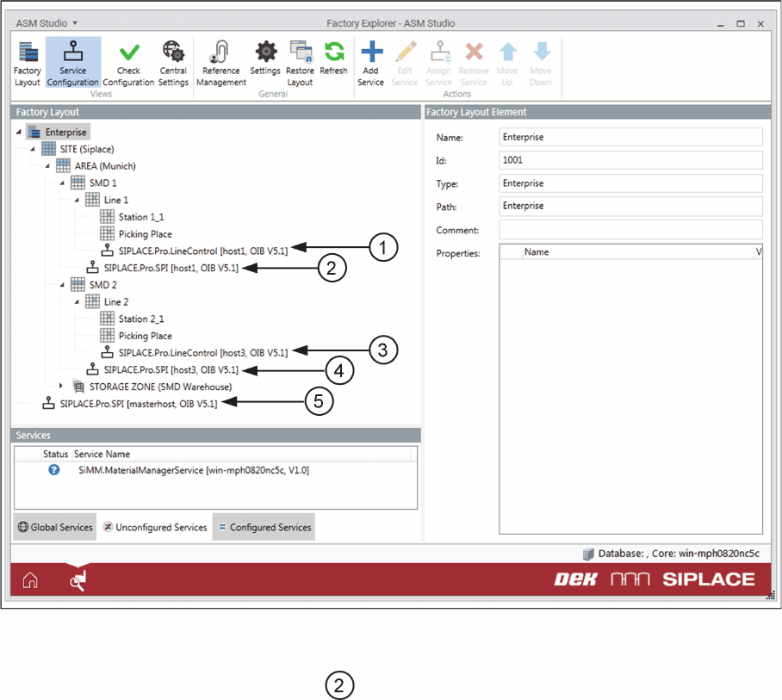Click the Move Down arrow
Screen dimensions: 782x700
[542, 52]
